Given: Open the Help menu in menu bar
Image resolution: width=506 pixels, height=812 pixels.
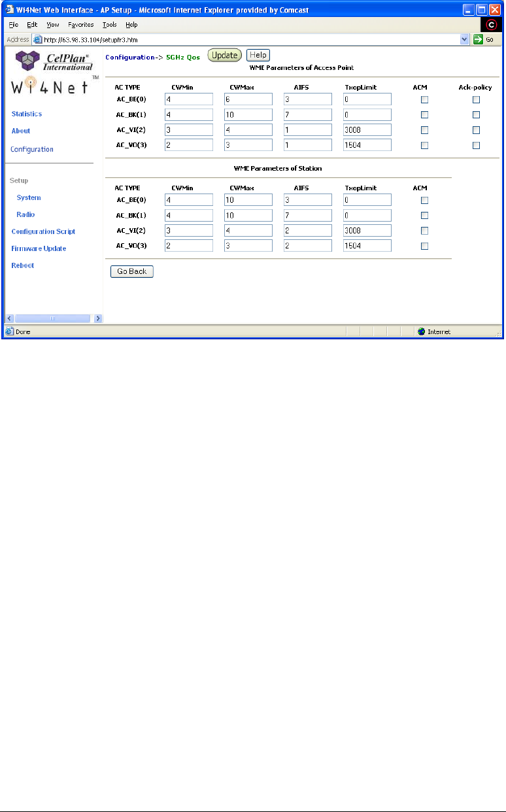Looking at the screenshot, I should (131, 25).
